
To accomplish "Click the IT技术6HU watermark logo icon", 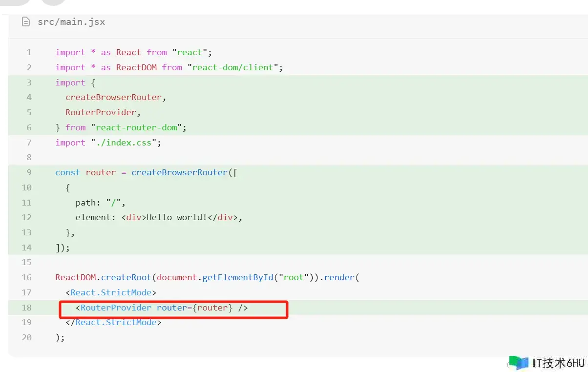I will click(519, 363).
